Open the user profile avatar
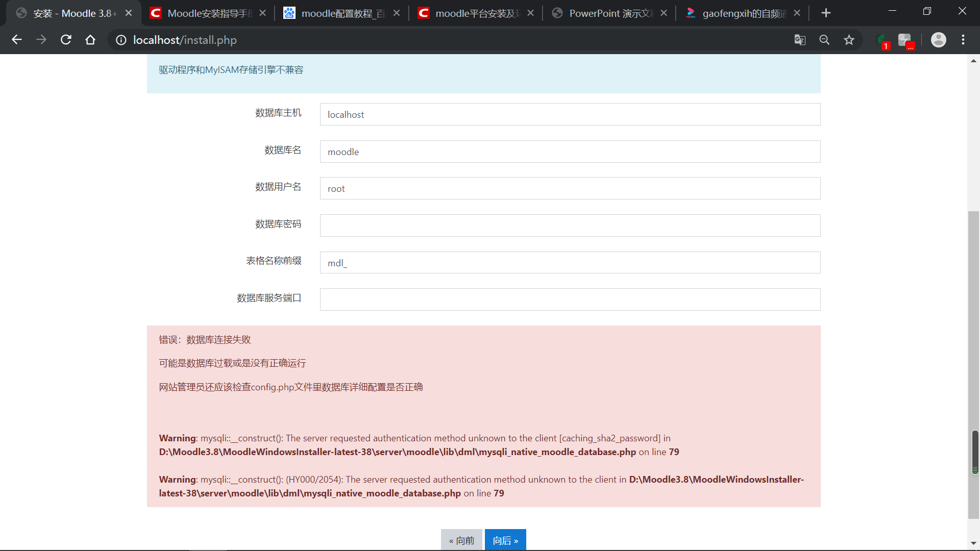This screenshot has width=980, height=551. tap(939, 40)
